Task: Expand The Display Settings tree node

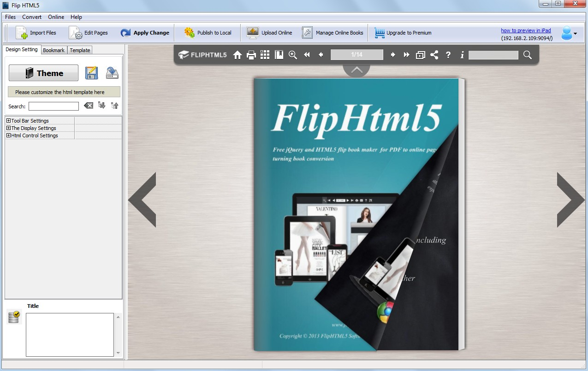Action: [x=8, y=128]
